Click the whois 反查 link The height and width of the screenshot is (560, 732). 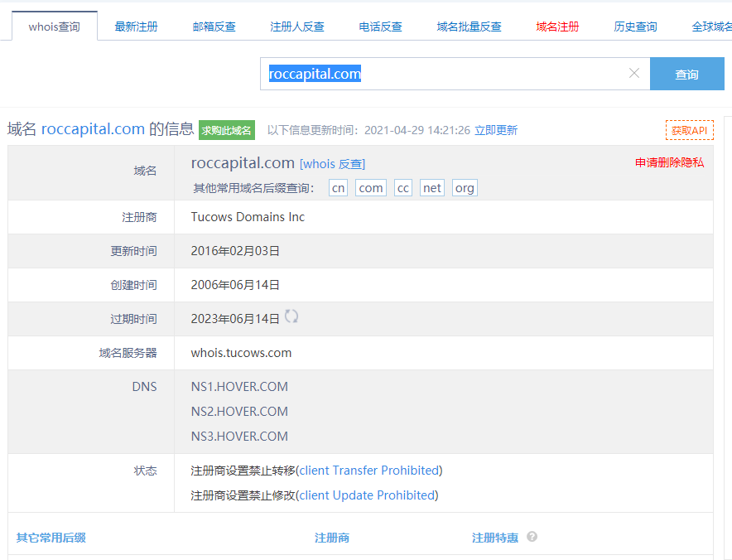click(x=332, y=164)
